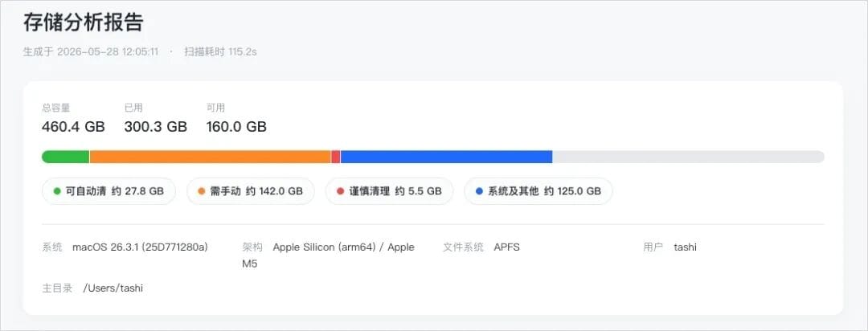Click the green dot in 可自动清 pill
This screenshot has height=331, width=868.
(x=57, y=191)
